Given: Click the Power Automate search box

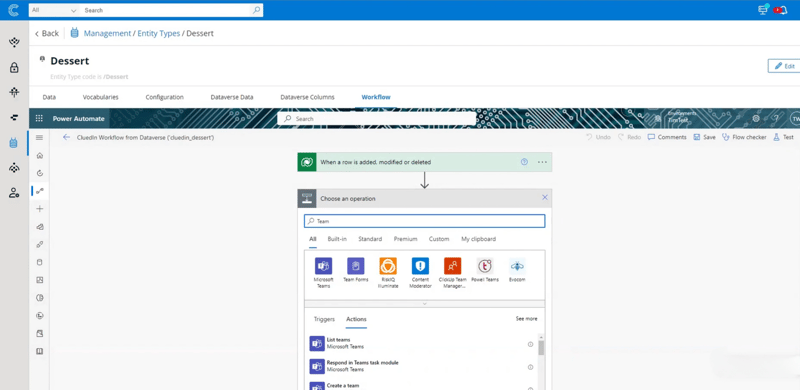Looking at the screenshot, I should point(377,118).
